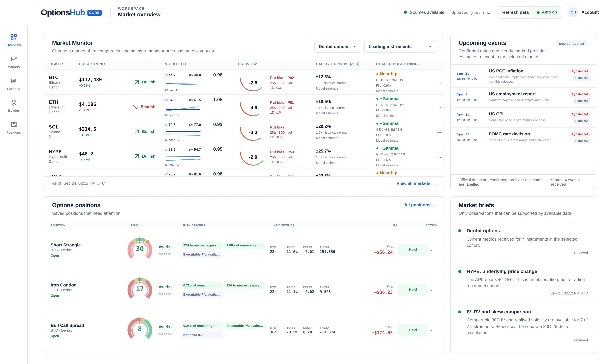Click the BTC row arrow icon
612x364 pixels.
pyautogui.click(x=439, y=83)
